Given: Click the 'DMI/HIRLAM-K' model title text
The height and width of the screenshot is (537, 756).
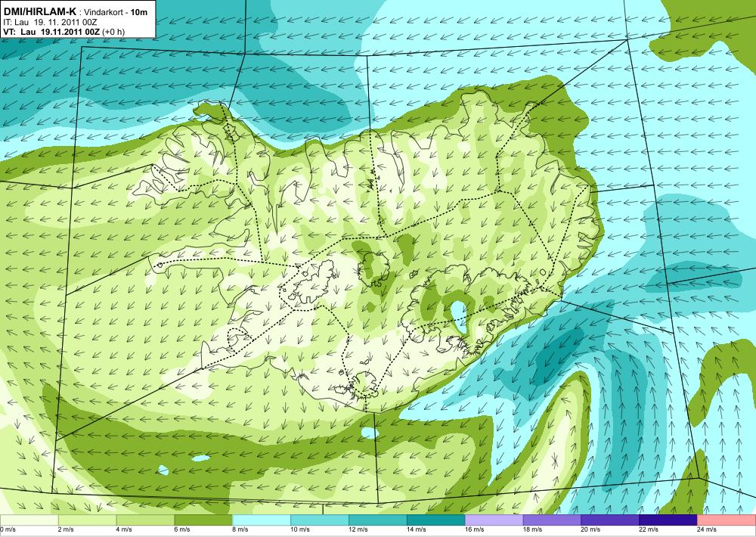Looking at the screenshot, I should click(40, 11).
